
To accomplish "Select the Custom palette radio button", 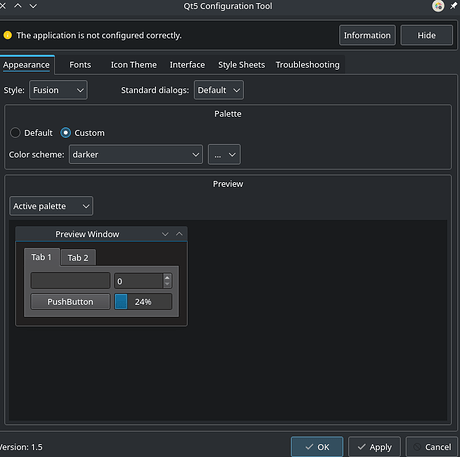I will 66,133.
